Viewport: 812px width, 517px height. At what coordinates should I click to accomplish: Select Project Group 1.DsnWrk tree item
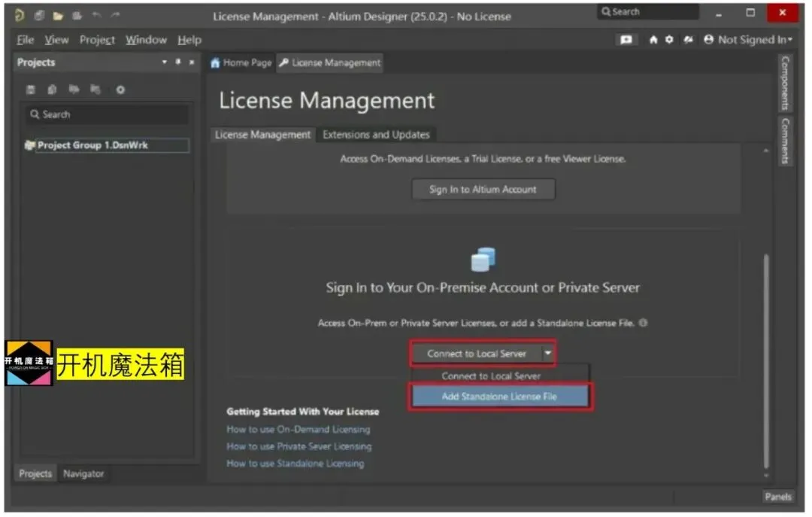(107, 145)
